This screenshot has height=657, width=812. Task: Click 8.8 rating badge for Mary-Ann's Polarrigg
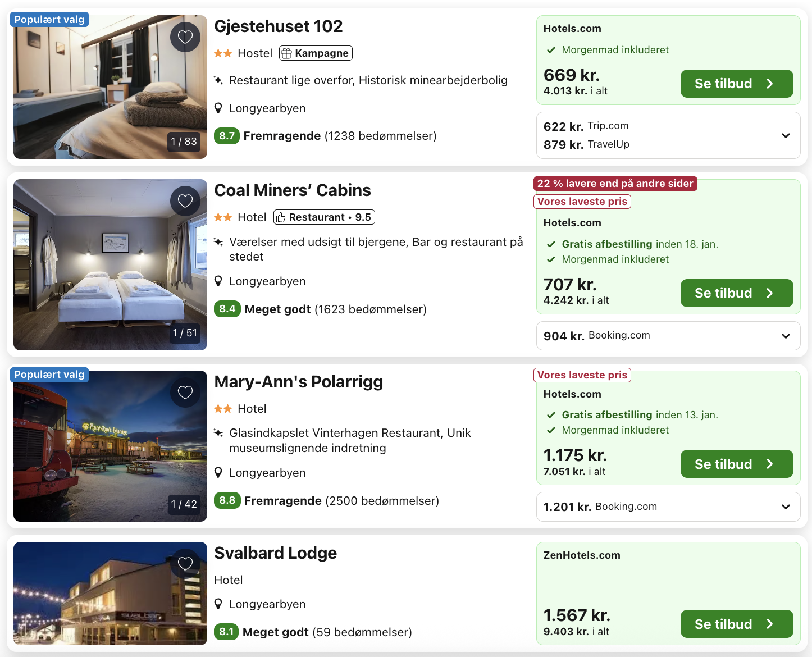coord(227,500)
